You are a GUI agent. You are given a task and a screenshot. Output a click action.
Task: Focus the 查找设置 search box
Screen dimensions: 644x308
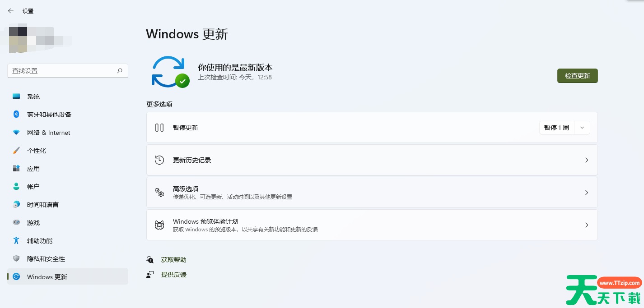click(x=68, y=71)
